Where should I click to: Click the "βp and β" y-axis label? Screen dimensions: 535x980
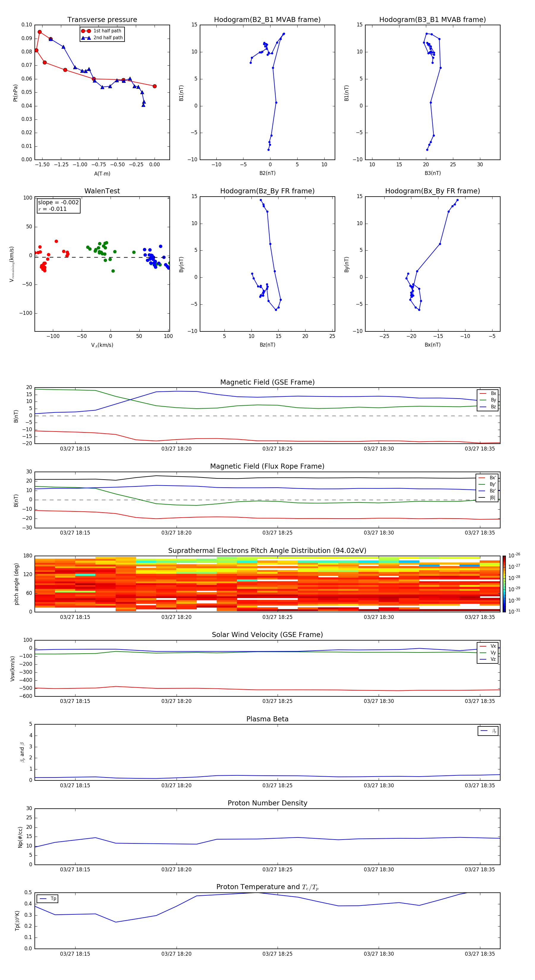click(22, 752)
